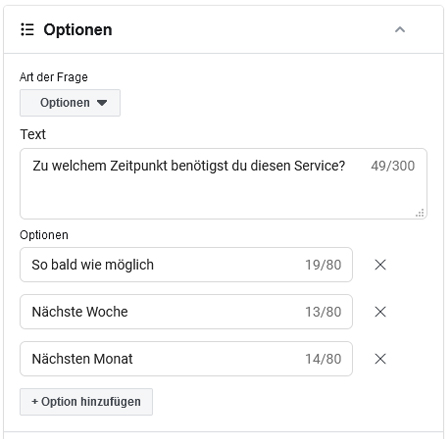Delete the 'Nächste Woche' option

click(x=380, y=312)
